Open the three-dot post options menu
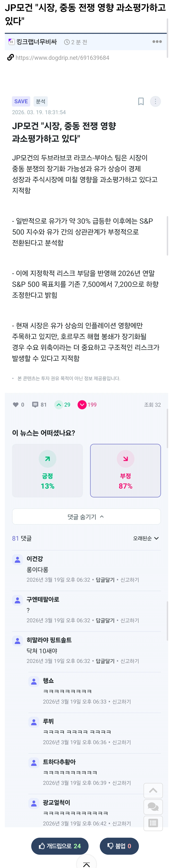The height and width of the screenshot is (868, 173). click(x=157, y=42)
